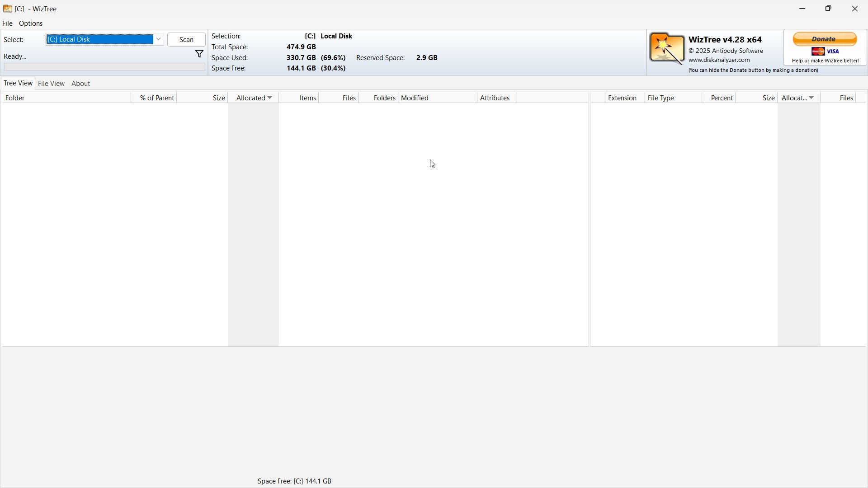
Task: Click the Total Space 474.9 GB value
Action: (x=301, y=47)
